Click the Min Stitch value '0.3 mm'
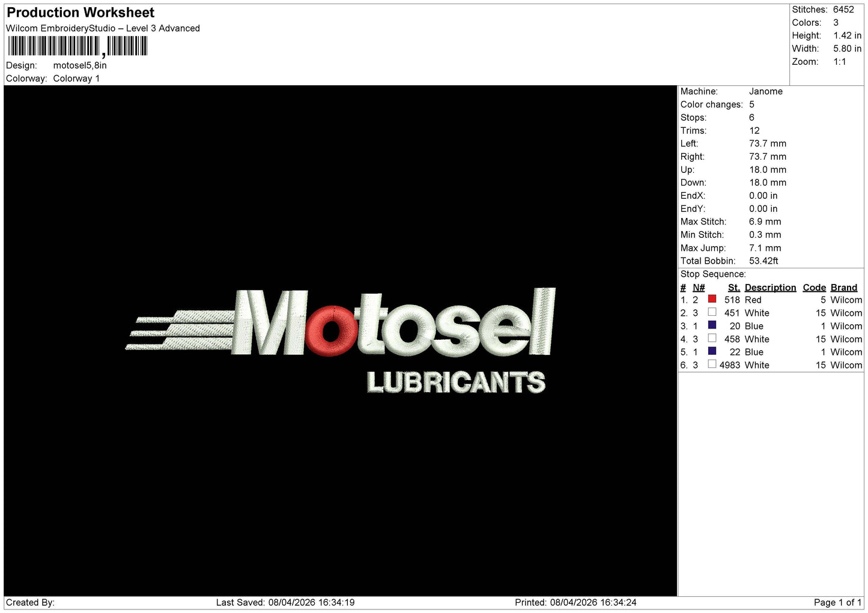This screenshot has width=868, height=613. point(765,235)
